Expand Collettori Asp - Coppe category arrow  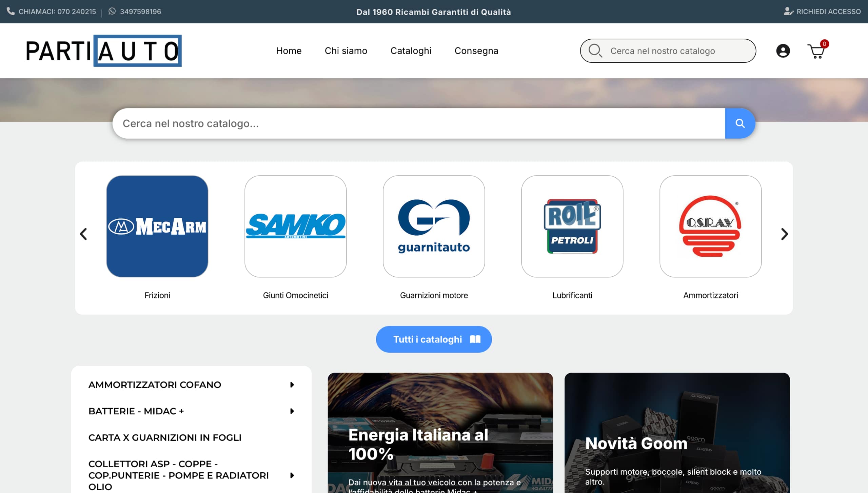point(292,475)
